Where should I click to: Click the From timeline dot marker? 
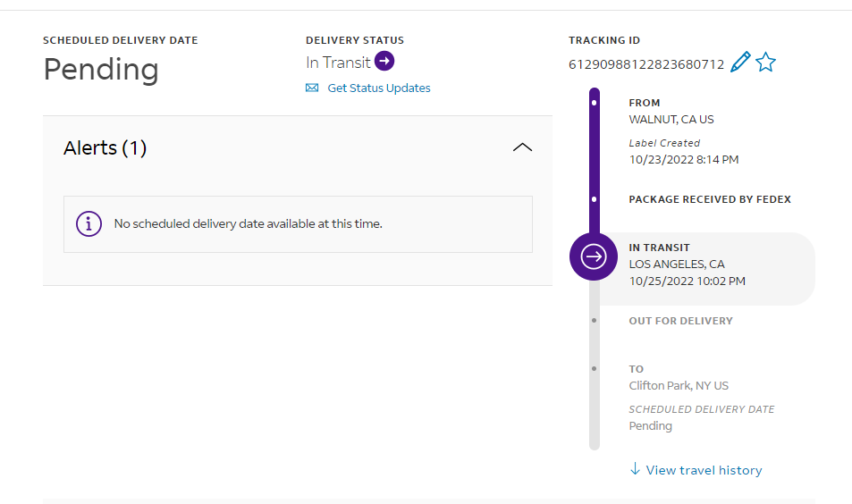595,103
